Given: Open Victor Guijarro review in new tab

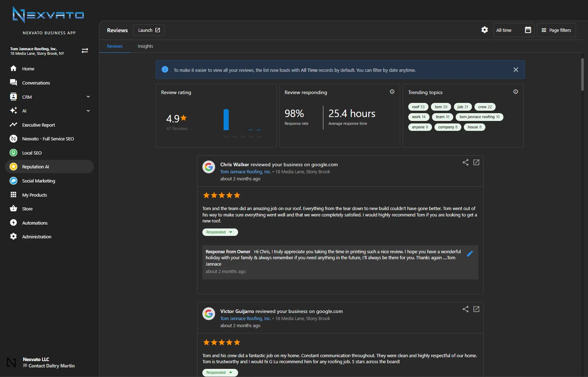Looking at the screenshot, I should 476,309.
